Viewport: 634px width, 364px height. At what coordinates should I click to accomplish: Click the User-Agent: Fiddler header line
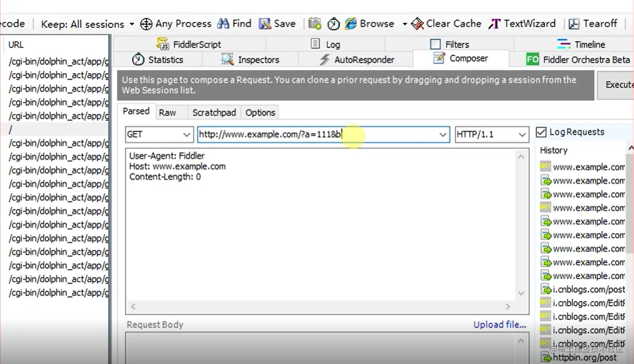(x=167, y=156)
